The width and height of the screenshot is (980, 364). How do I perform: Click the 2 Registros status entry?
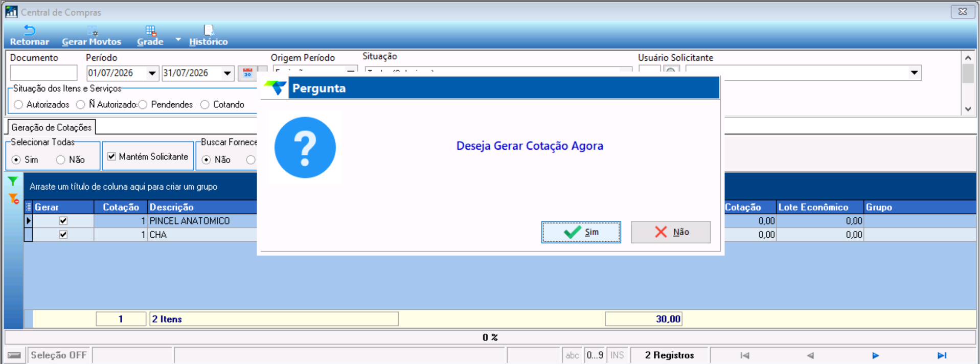click(x=669, y=355)
